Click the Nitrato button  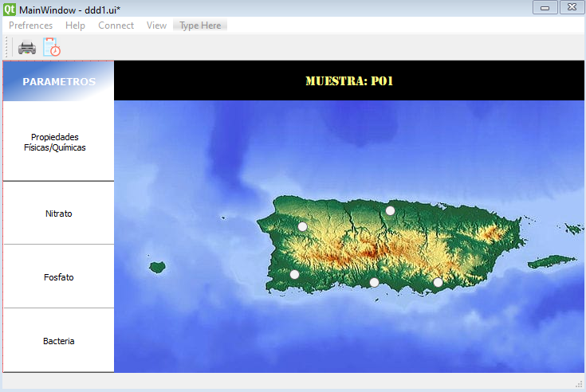[58, 214]
